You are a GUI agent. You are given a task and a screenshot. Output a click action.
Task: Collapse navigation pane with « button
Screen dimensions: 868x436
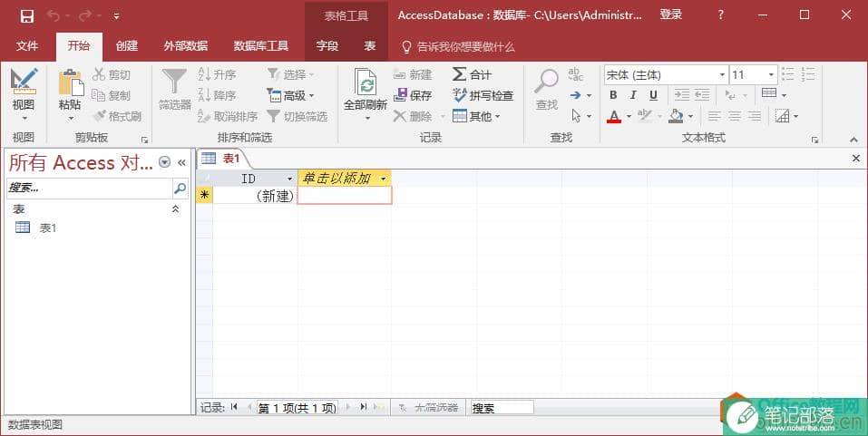coord(181,162)
